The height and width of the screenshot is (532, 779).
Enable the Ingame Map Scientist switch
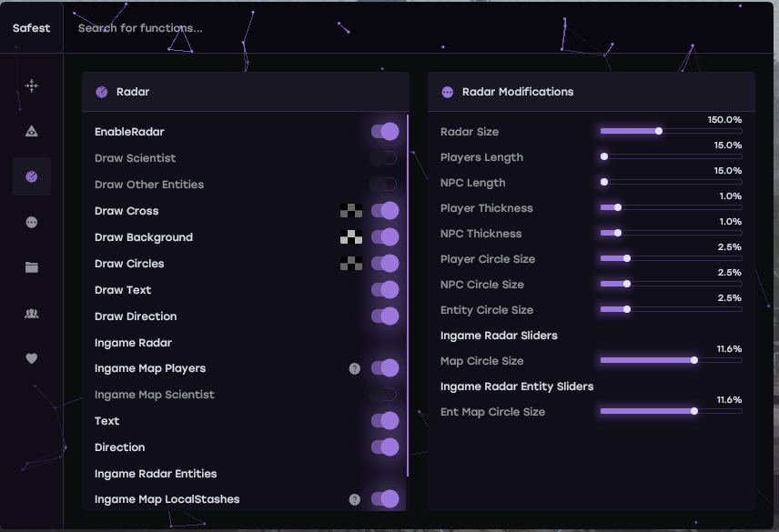[384, 395]
